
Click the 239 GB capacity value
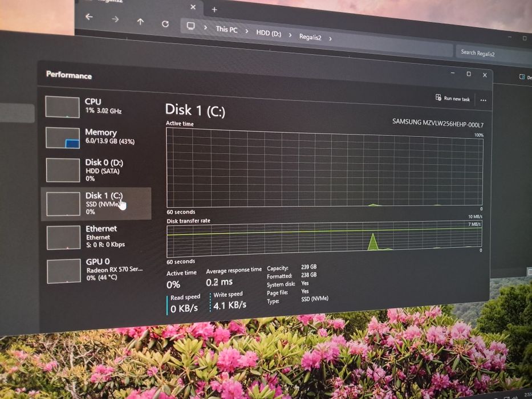(x=308, y=267)
